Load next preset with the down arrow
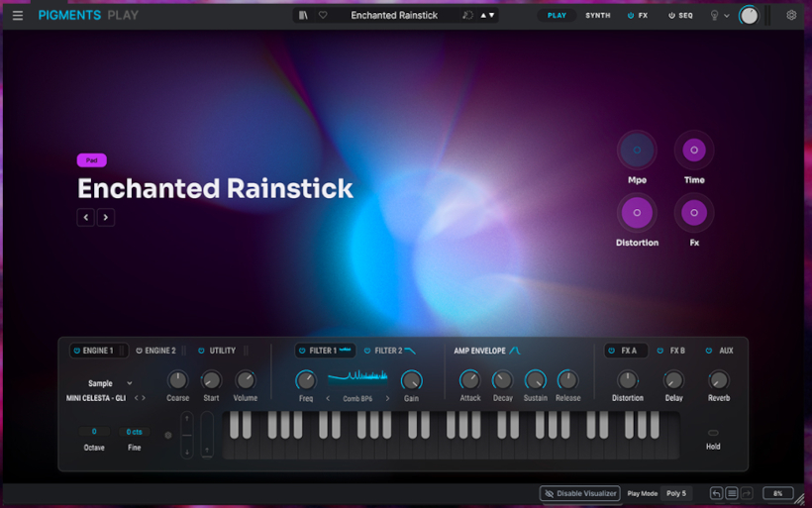The image size is (812, 508). 491,16
